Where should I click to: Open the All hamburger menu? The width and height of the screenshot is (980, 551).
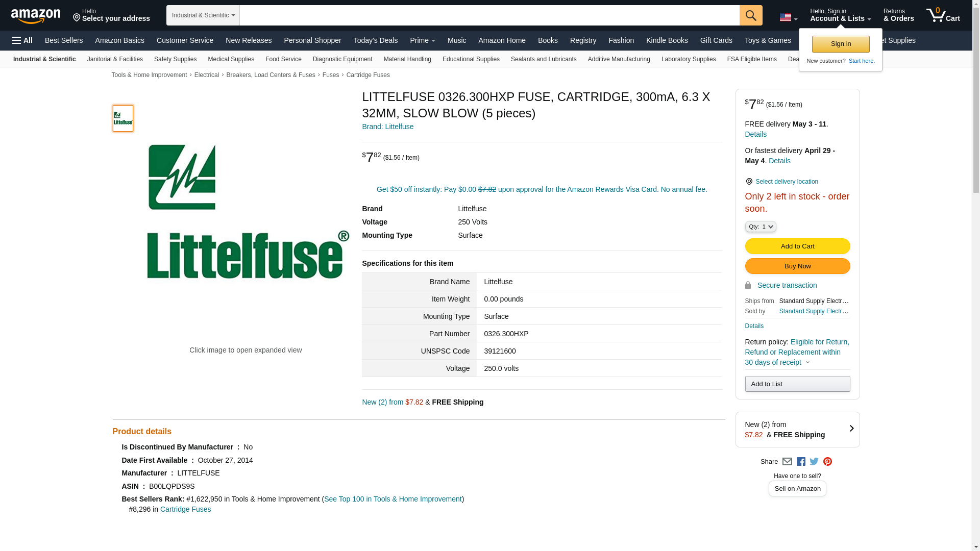pos(22,40)
